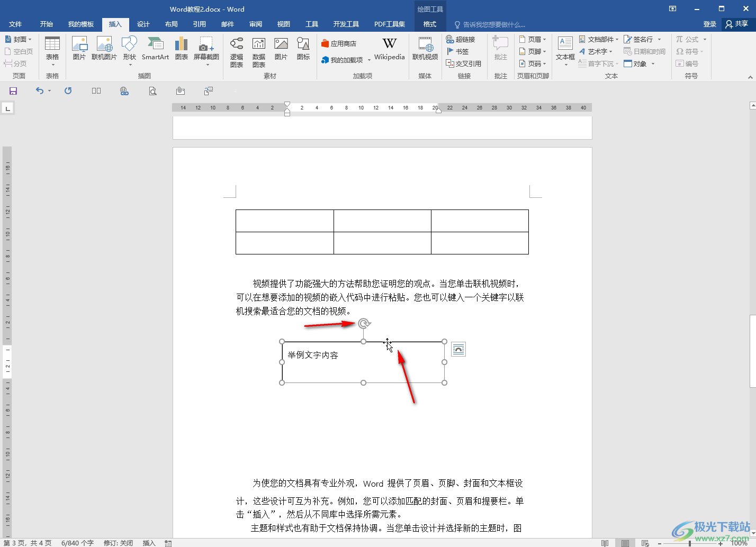Open word count (6/840 个字) in status bar
The image size is (756, 547).
point(77,543)
